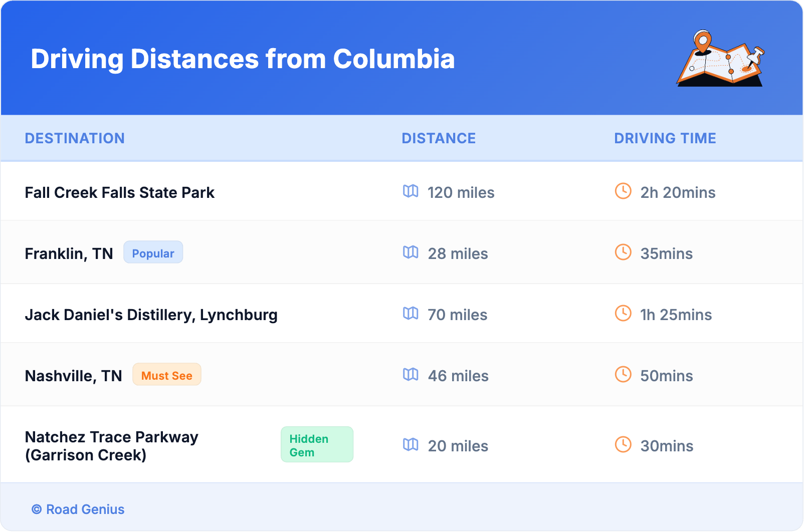Select Fall Creek Falls State Park destination
804x532 pixels.
(120, 193)
